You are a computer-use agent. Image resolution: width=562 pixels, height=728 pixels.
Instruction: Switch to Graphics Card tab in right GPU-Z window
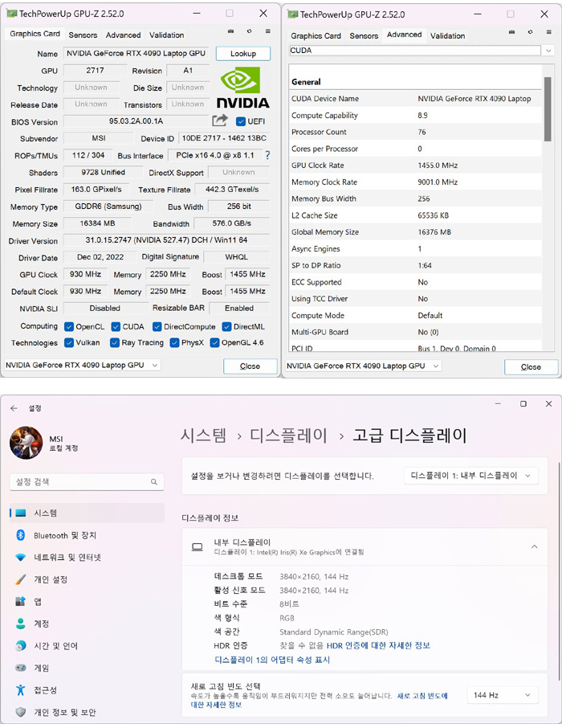pyautogui.click(x=316, y=35)
